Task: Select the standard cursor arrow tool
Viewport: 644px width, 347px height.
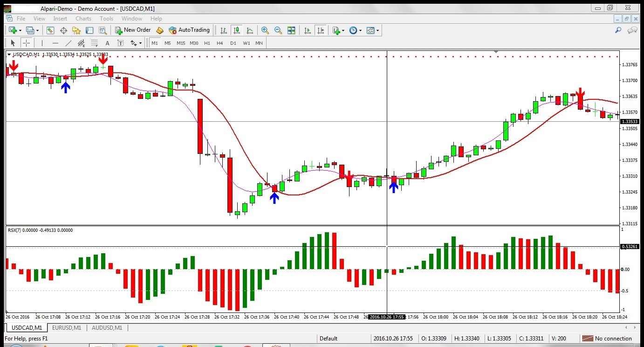Action: tap(13, 43)
